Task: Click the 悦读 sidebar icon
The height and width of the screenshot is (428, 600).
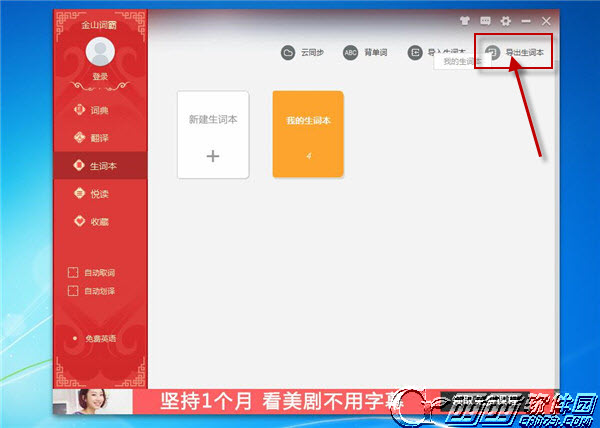Action: [x=79, y=193]
